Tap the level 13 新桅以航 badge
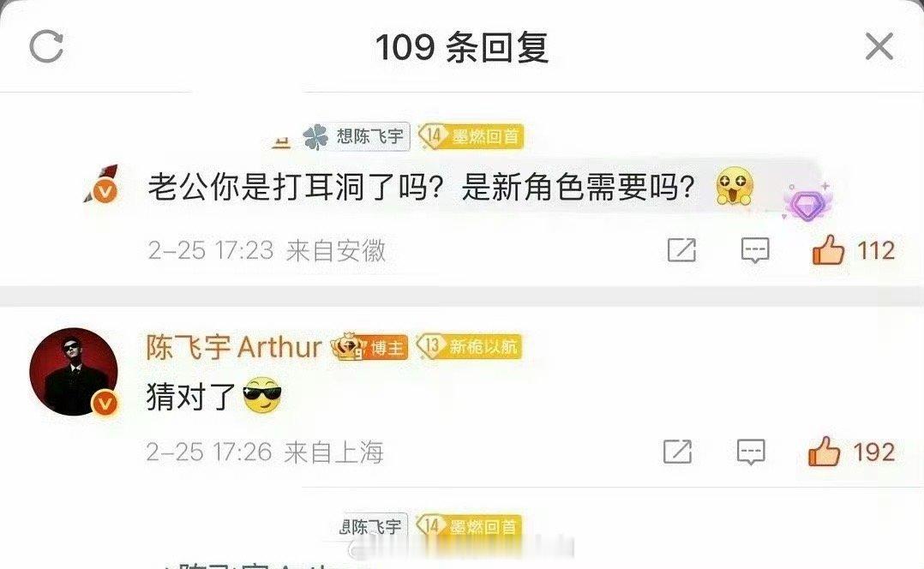 point(469,346)
